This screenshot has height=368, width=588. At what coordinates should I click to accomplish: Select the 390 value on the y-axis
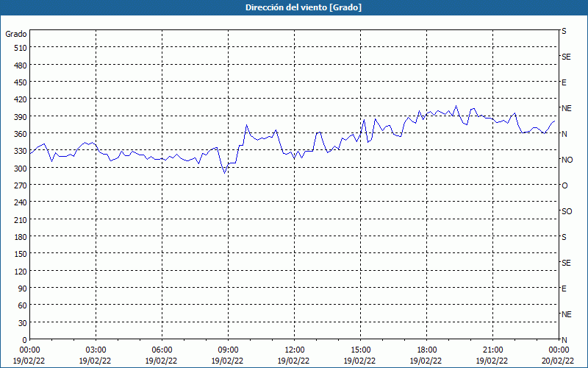tap(21, 117)
